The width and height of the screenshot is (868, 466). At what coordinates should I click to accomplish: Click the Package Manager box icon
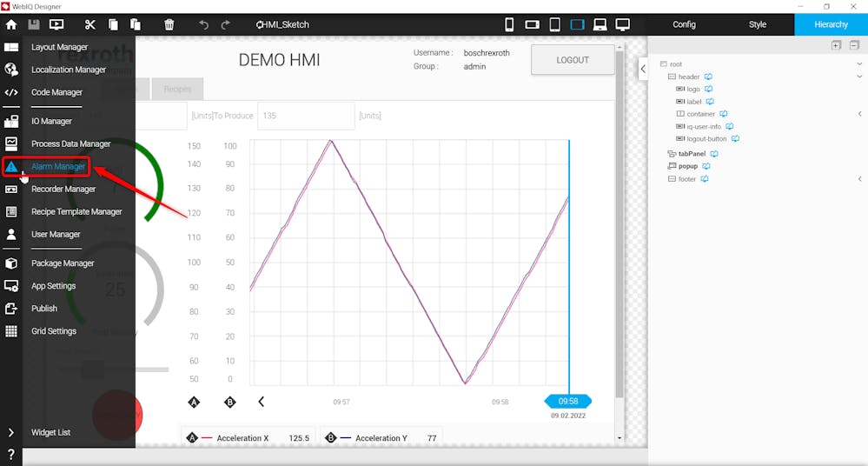pos(11,263)
